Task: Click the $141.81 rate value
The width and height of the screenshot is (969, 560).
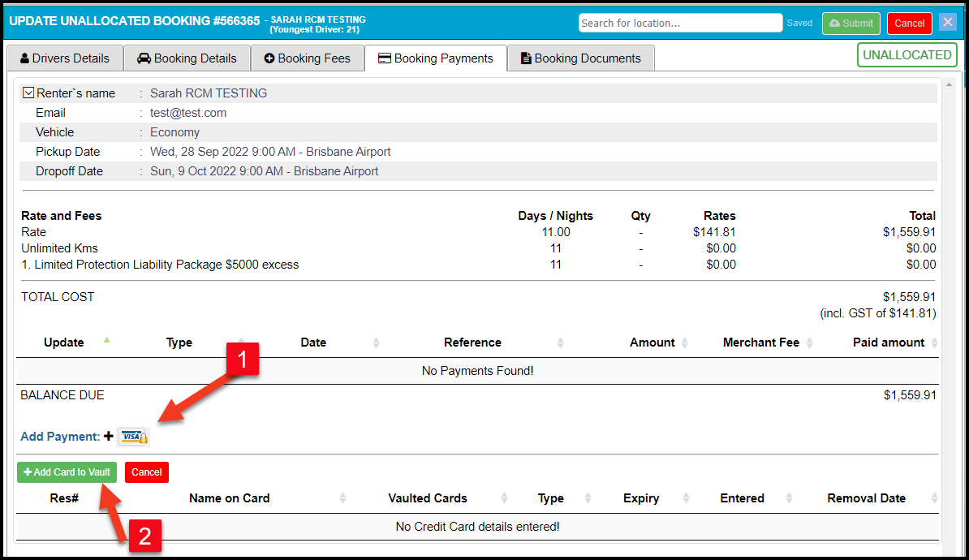Action: 714,232
